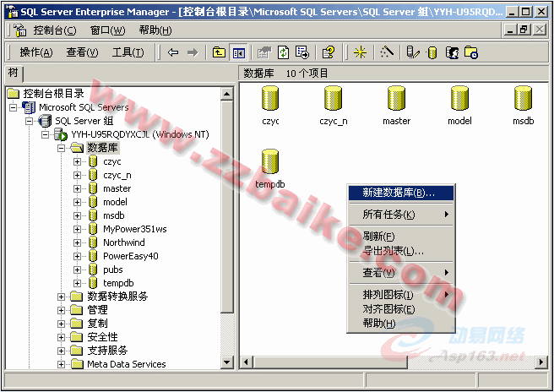Expand the master database tree node
Image resolution: width=554 pixels, height=392 pixels.
[x=77, y=188]
